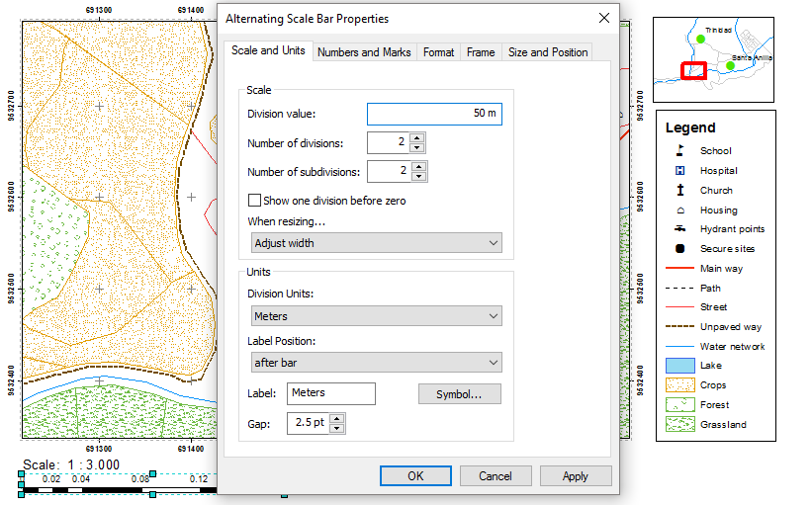Open the Size and Position tab
Viewport: 812px width, 505px height.
click(x=547, y=52)
